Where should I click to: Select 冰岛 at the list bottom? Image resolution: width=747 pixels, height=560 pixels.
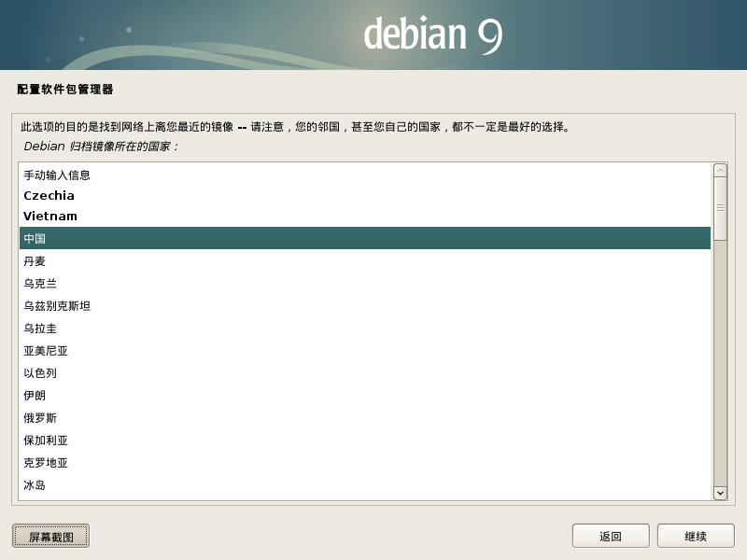[x=365, y=484]
